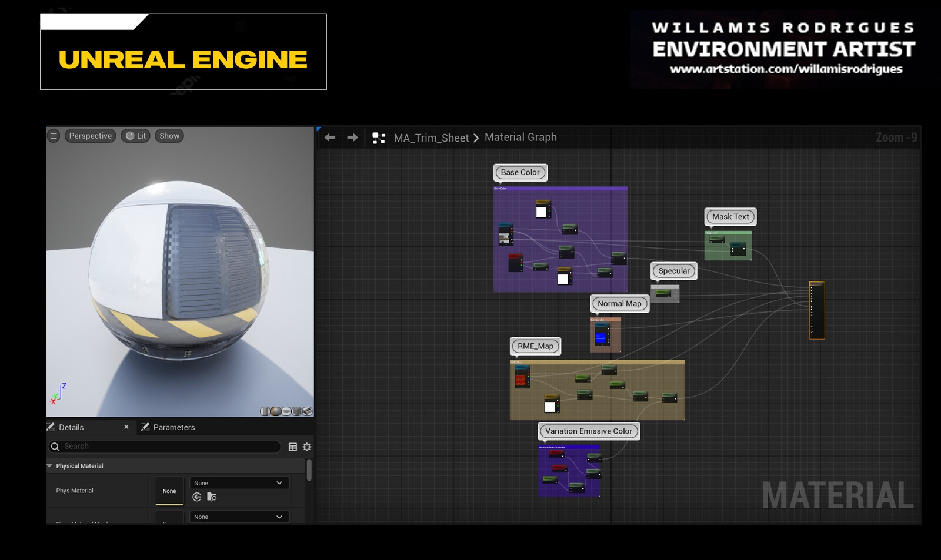Open the Phys Material None dropdown
Viewport: 941px width, 560px height.
click(239, 483)
